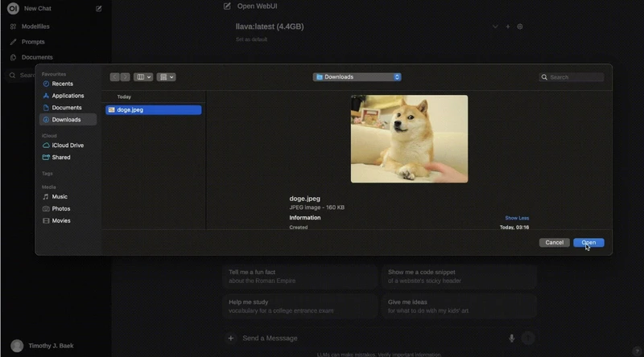Screen dimensions: 644x357
Task: Click the file dialog Search field
Action: tap(572, 77)
